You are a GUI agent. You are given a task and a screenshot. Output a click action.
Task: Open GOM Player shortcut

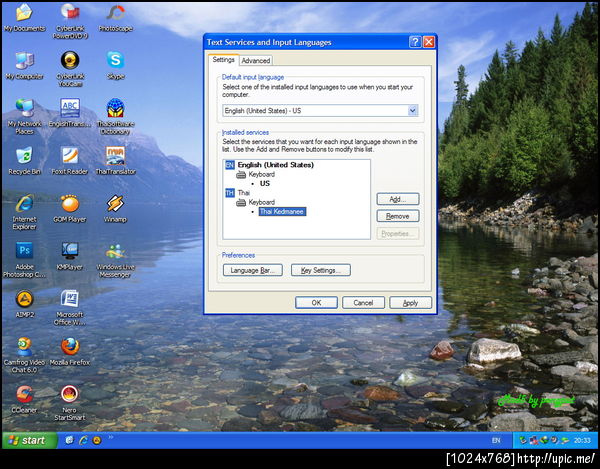pyautogui.click(x=70, y=208)
